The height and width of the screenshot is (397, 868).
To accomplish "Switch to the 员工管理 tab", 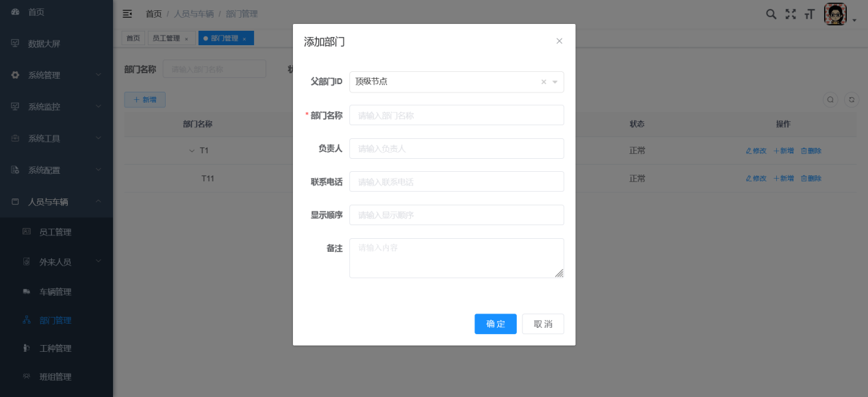I will [x=166, y=38].
